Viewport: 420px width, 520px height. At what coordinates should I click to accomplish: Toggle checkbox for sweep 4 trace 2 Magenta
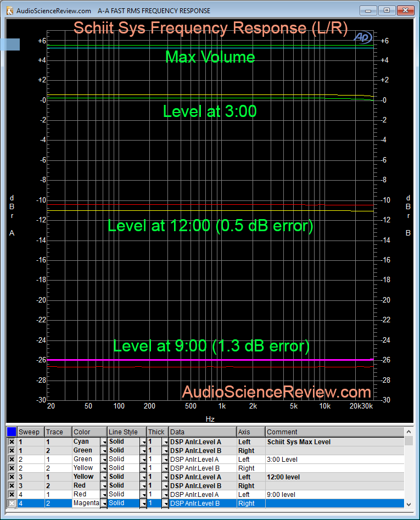pos(12,503)
